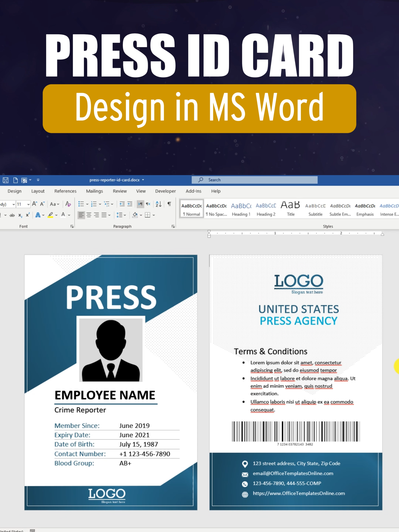Expand highlight color dropdown arrow
The image size is (399, 532).
coord(56,215)
